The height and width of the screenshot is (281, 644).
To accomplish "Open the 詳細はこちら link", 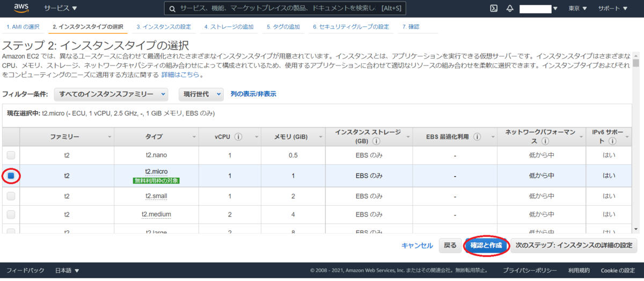I will [x=180, y=75].
